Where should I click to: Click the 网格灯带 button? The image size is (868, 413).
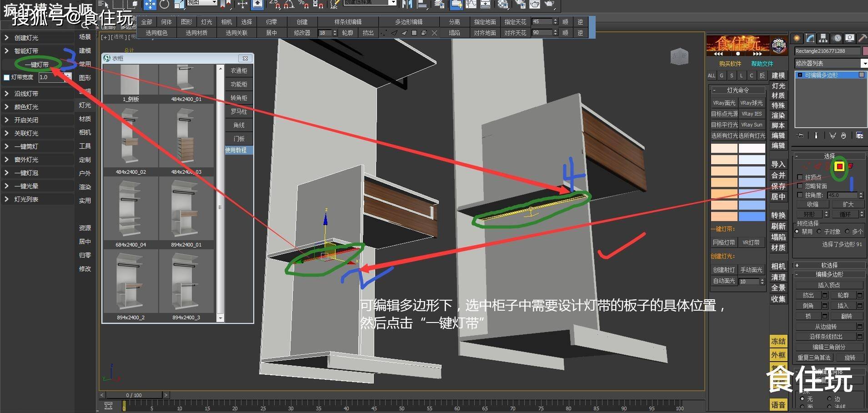(724, 242)
